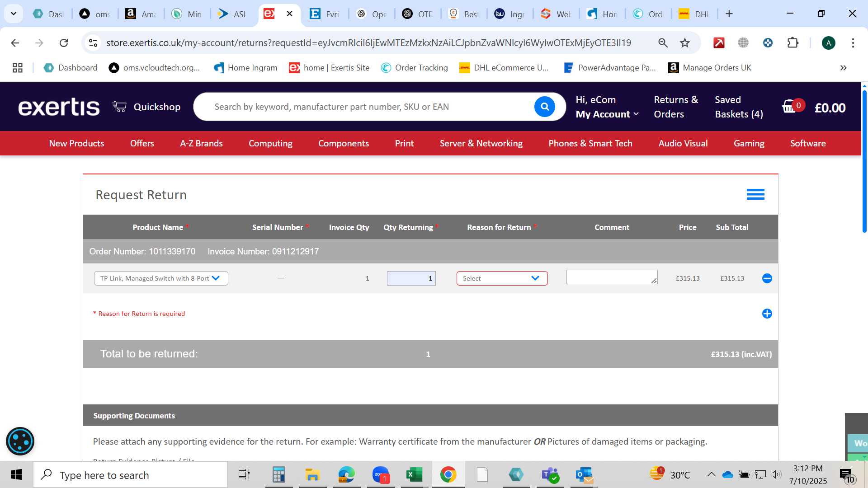Image resolution: width=868 pixels, height=488 pixels.
Task: Open the Gaming category menu
Action: [749, 143]
